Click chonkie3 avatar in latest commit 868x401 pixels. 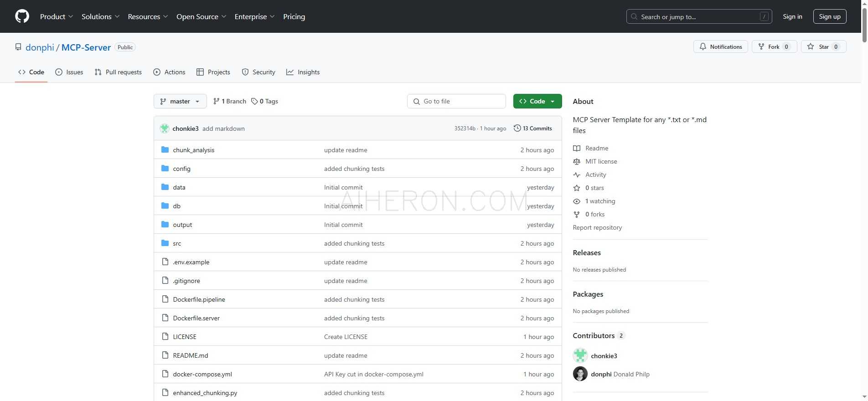click(165, 129)
